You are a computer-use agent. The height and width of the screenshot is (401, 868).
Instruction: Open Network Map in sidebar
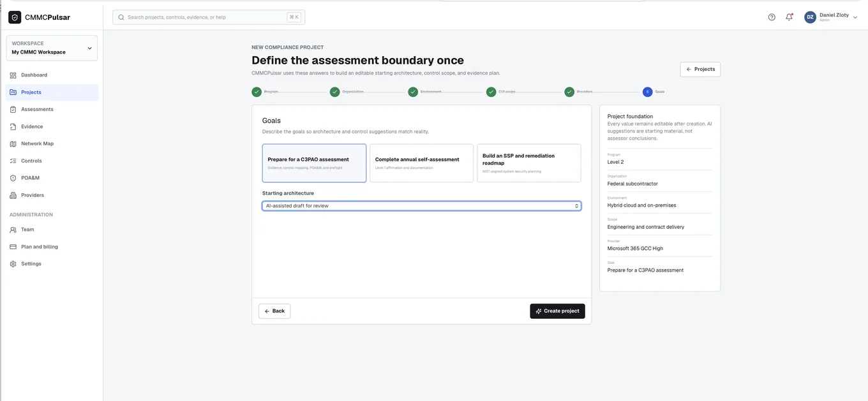(52, 144)
